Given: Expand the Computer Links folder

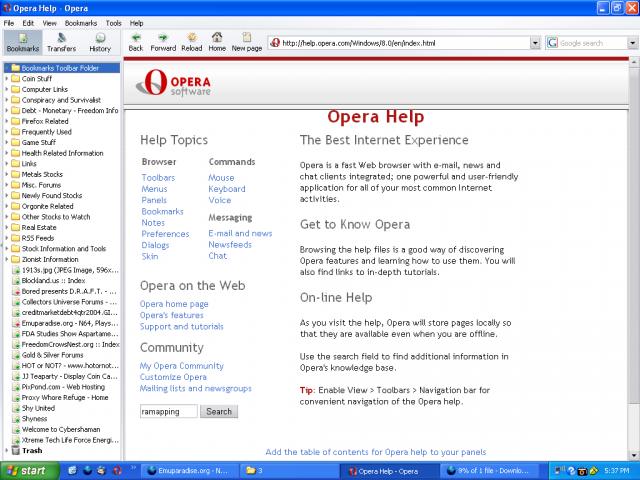Looking at the screenshot, I should (7, 89).
